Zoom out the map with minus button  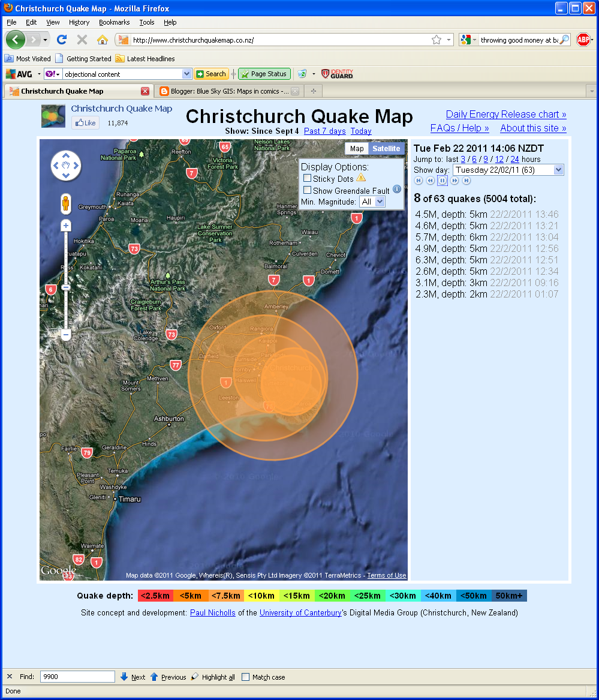tap(65, 334)
